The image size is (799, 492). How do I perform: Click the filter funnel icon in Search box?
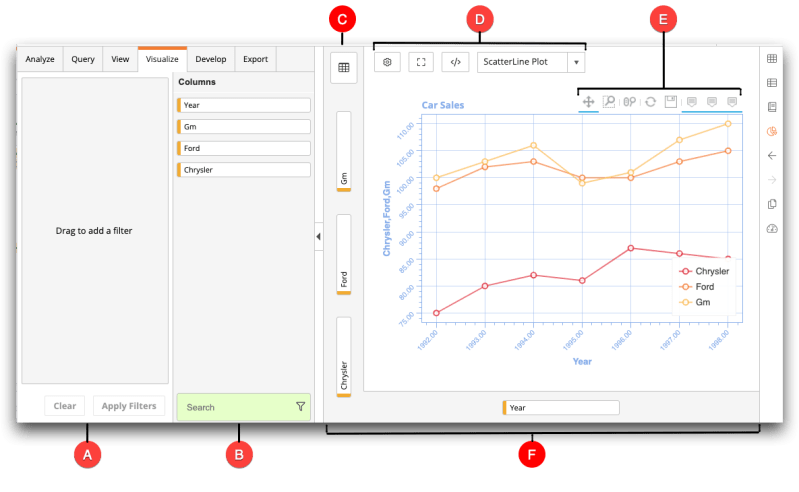tap(300, 406)
